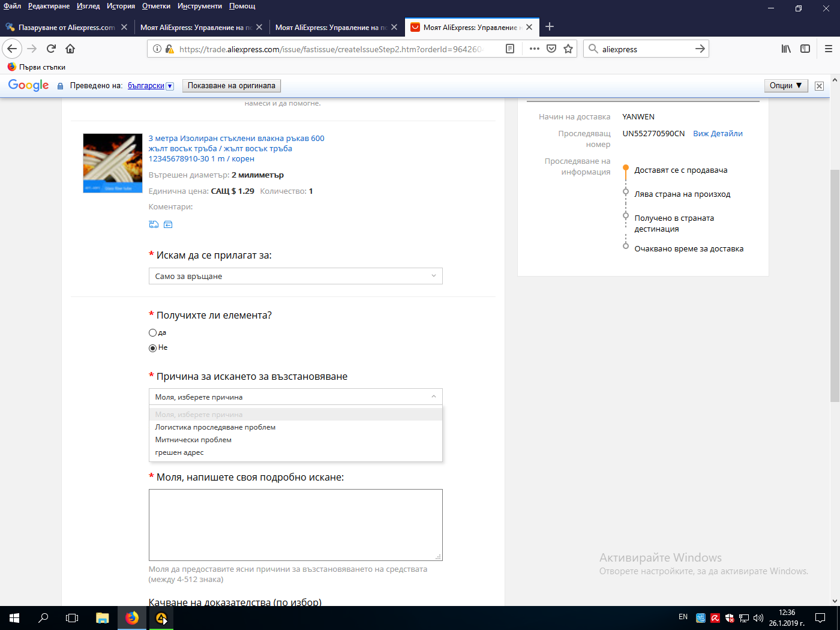Open Reader View icon in address bar
This screenshot has width=840, height=630.
(510, 49)
